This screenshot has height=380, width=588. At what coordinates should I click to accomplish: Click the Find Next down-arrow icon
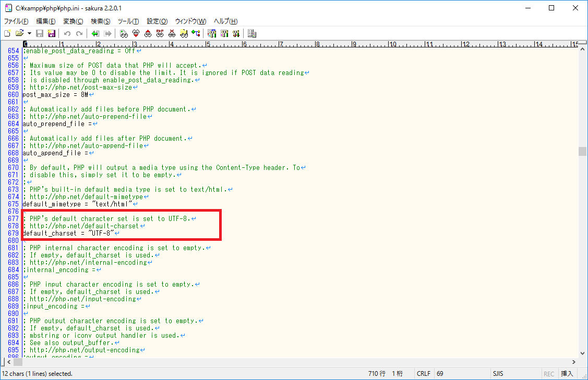[x=136, y=33]
